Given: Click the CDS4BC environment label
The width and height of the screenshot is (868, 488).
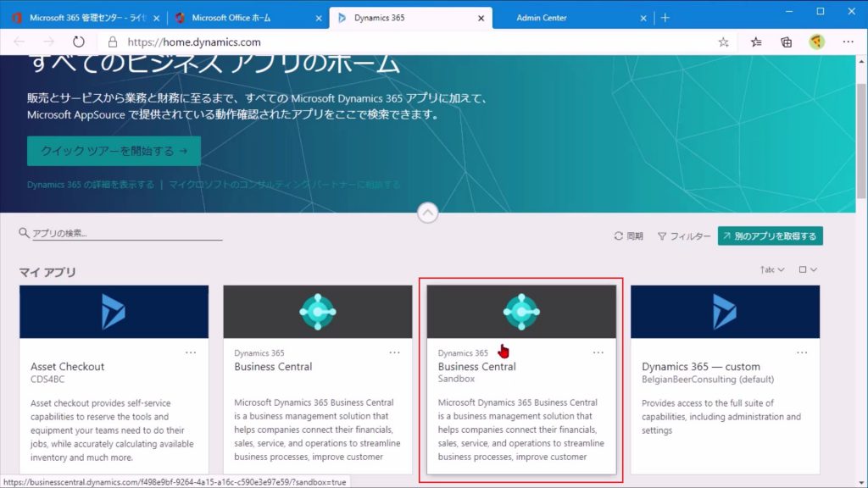Looking at the screenshot, I should 47,380.
